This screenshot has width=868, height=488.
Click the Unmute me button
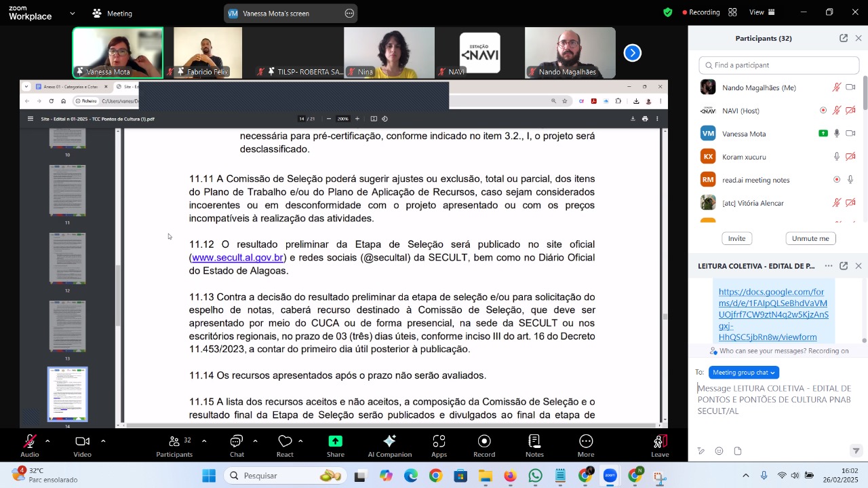point(810,239)
